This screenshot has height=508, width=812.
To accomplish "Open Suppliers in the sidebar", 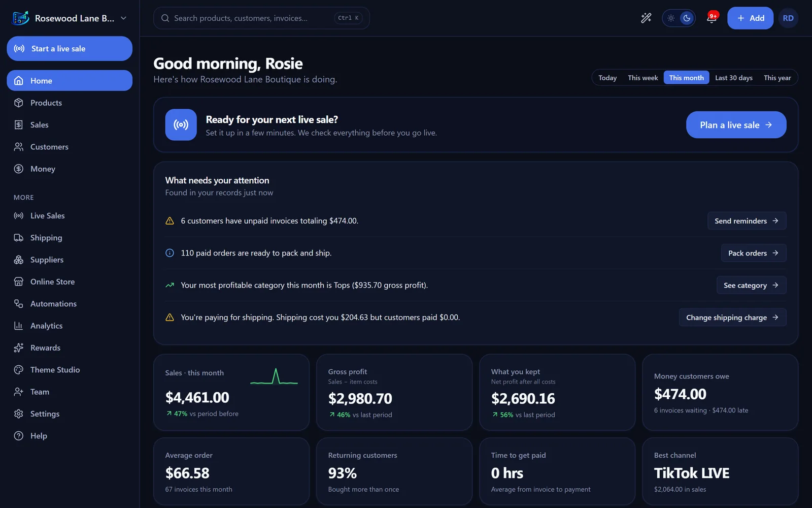I will (x=70, y=260).
